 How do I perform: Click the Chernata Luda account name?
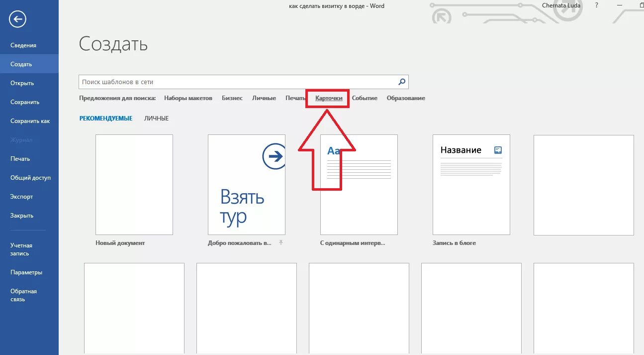(x=561, y=6)
